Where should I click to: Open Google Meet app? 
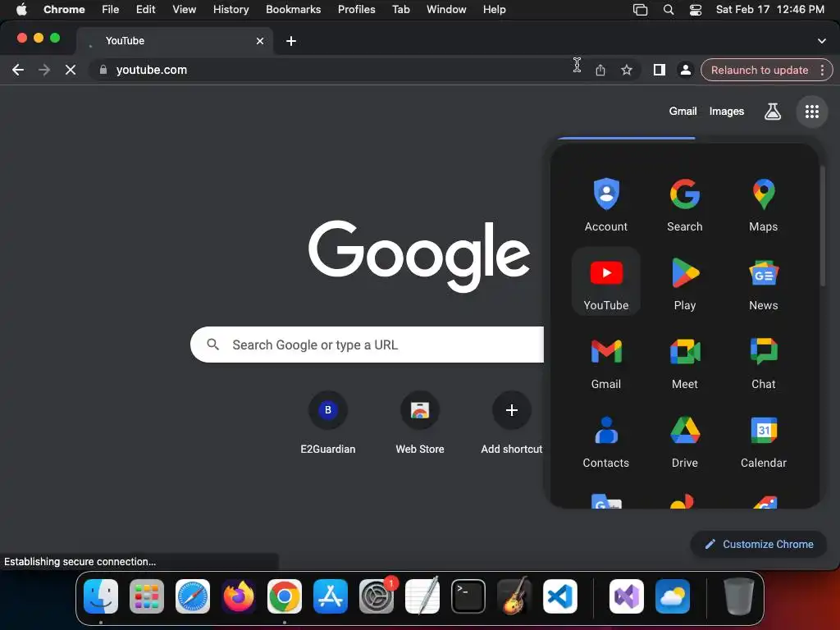coord(685,362)
